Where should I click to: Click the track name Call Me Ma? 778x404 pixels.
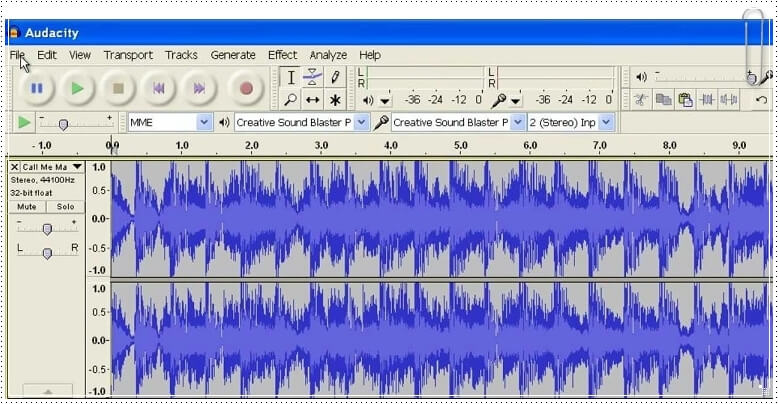click(45, 167)
